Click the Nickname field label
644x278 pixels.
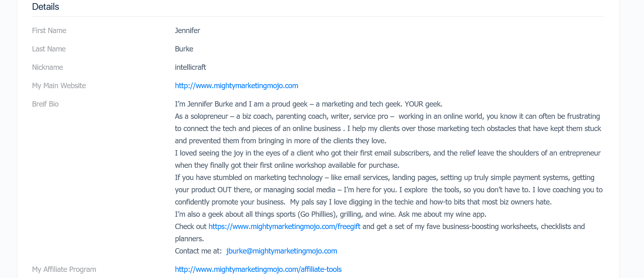(x=47, y=67)
